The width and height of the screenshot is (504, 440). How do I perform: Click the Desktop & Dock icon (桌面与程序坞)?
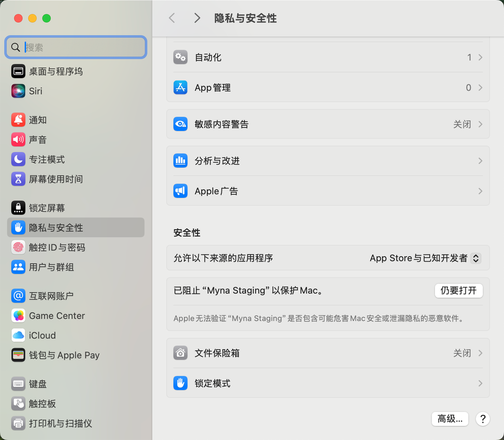[x=18, y=71]
